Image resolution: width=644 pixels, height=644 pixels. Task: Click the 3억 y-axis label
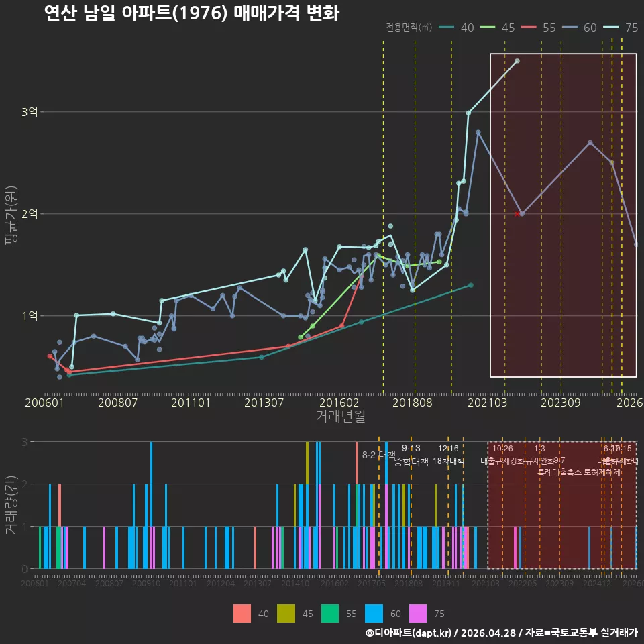pos(29,112)
